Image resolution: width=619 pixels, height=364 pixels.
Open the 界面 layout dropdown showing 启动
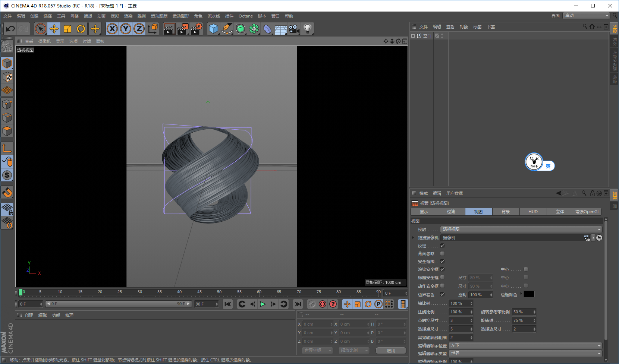pyautogui.click(x=587, y=16)
